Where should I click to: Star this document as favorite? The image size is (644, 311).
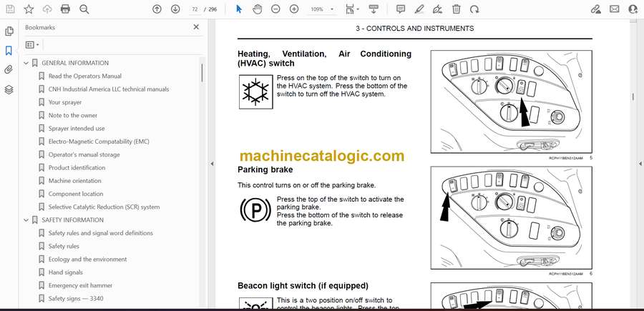point(29,9)
